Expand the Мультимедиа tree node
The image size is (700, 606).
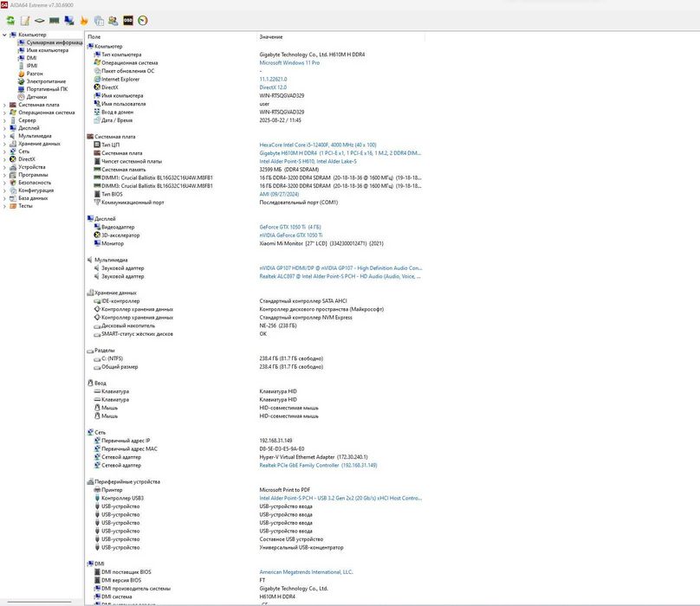point(4,136)
